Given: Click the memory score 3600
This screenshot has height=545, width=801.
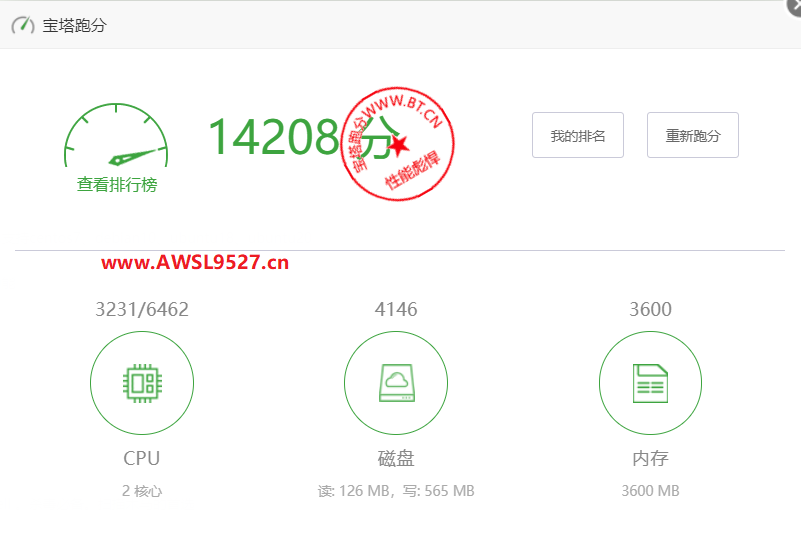Looking at the screenshot, I should click(650, 309).
